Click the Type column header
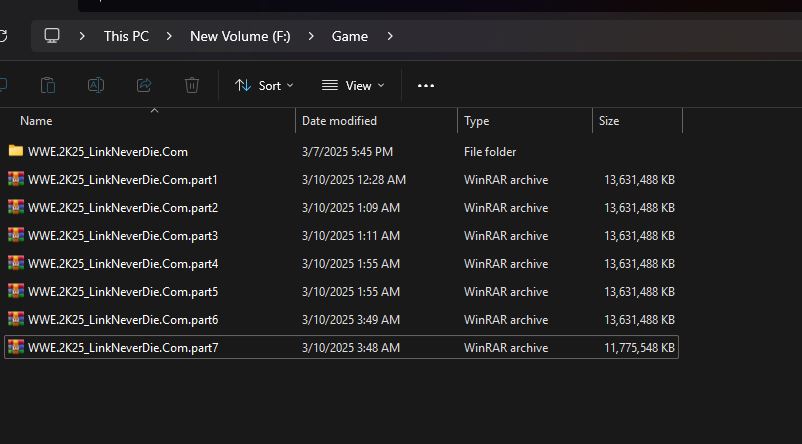 click(x=477, y=121)
